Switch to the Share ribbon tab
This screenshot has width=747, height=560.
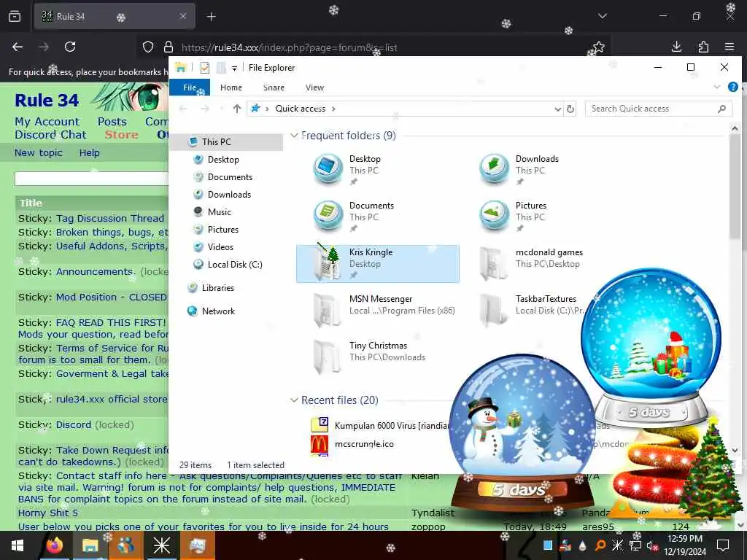[274, 87]
